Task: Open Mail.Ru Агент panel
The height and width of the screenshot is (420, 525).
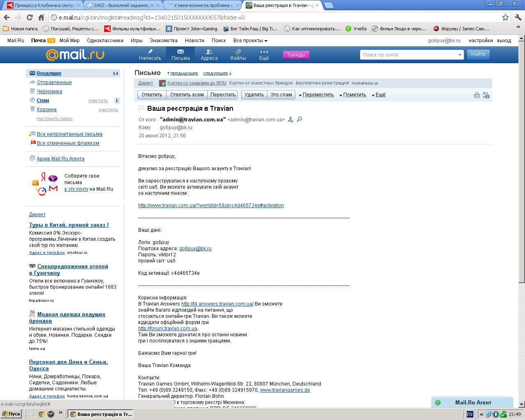Action: pos(472,402)
